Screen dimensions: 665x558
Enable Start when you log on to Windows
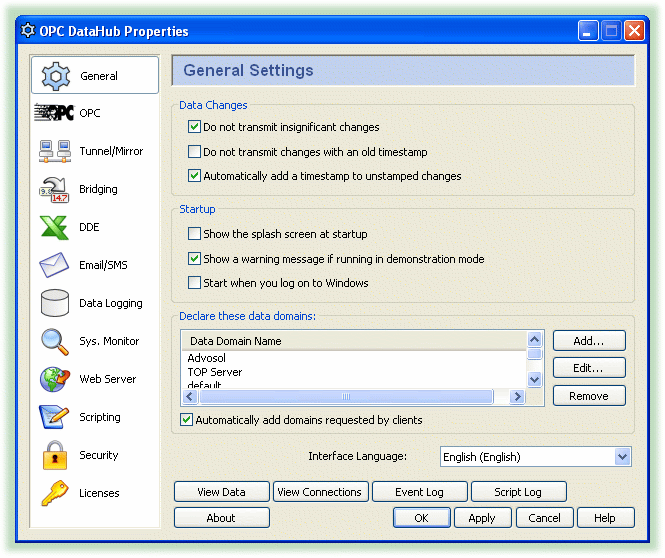click(194, 282)
